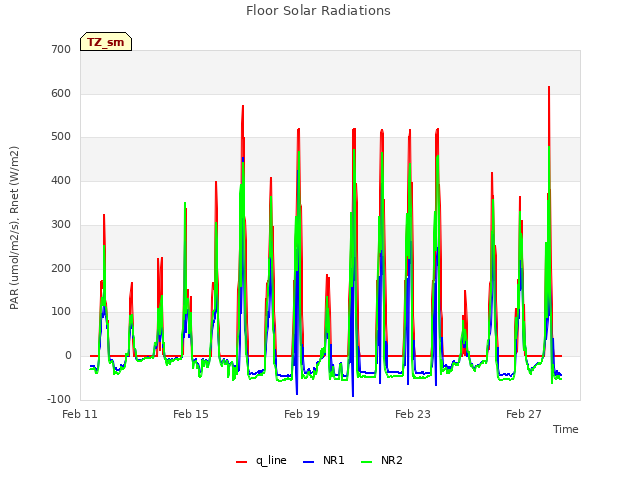Toggle the NR1 legend entry
The height and width of the screenshot is (480, 640).
(324, 460)
